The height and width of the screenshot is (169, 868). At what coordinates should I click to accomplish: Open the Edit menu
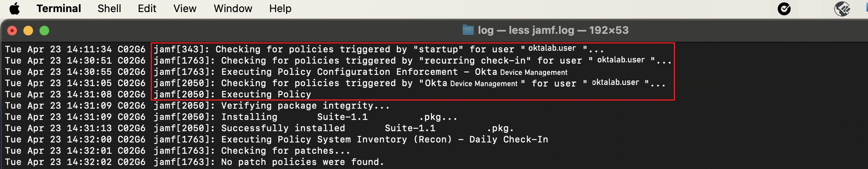147,8
